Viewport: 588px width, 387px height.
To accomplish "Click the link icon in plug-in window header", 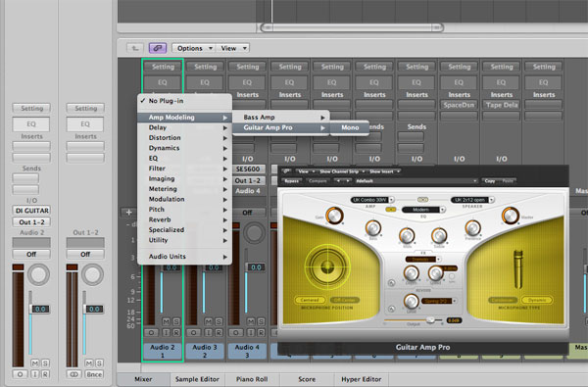I will coord(287,171).
